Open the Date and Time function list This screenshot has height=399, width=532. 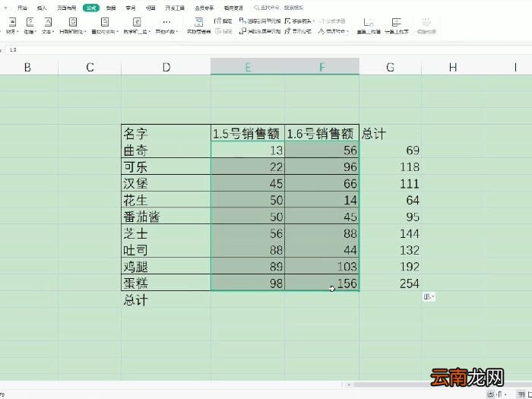[73, 26]
